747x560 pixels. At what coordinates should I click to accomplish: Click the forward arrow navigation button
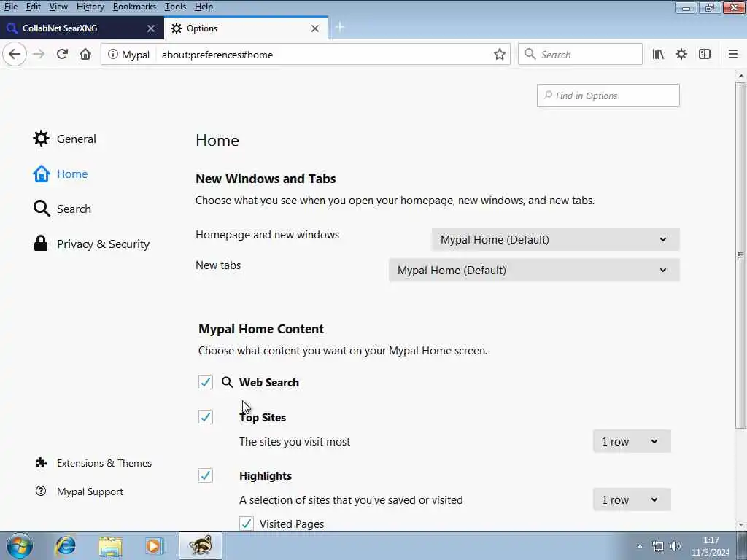(39, 54)
